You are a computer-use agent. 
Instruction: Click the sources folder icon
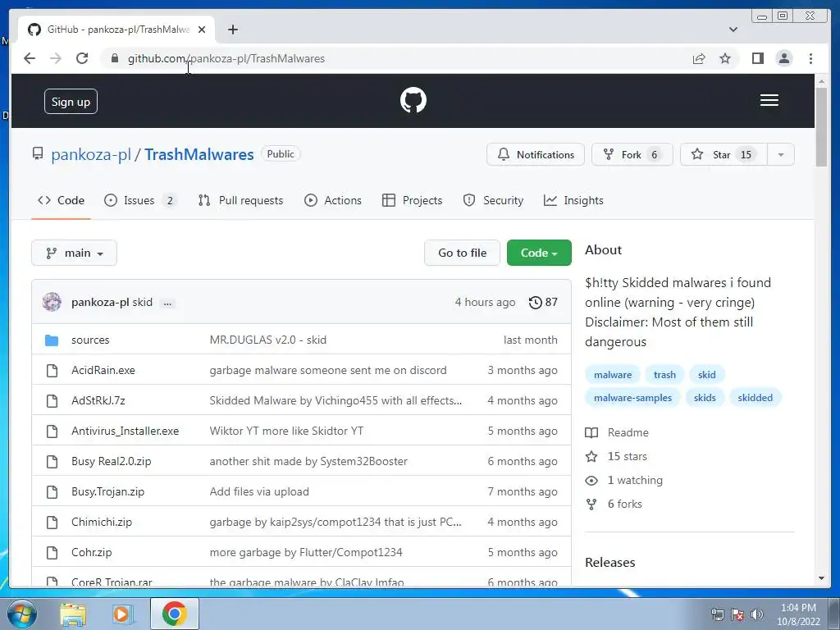coord(52,340)
